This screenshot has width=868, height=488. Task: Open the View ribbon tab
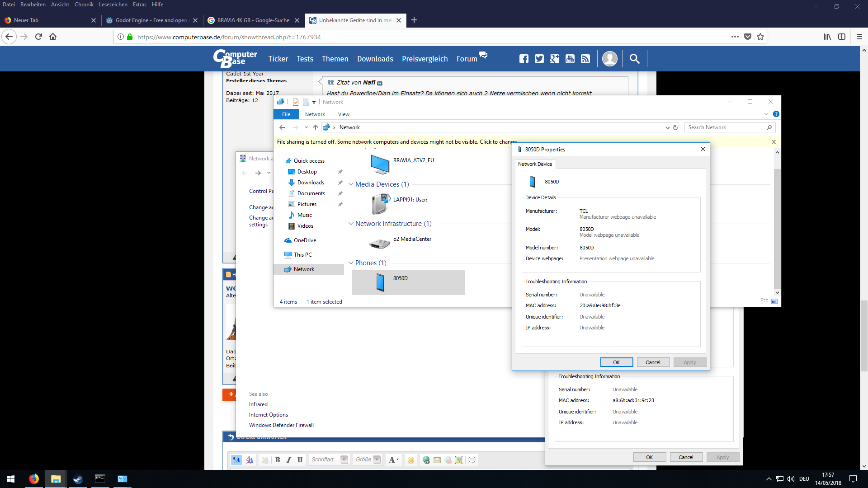pos(344,114)
